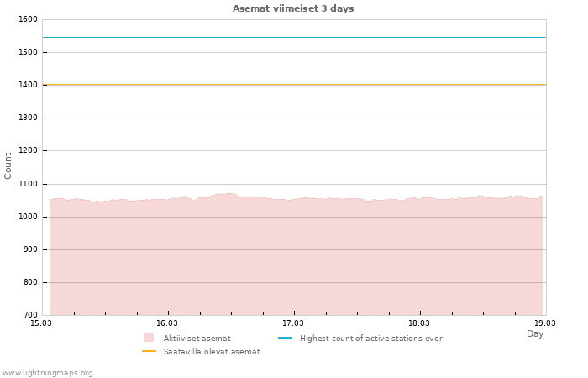Toggle Highest count of active stations ever label
Viewport: 588px width, 378px height.
click(370, 339)
